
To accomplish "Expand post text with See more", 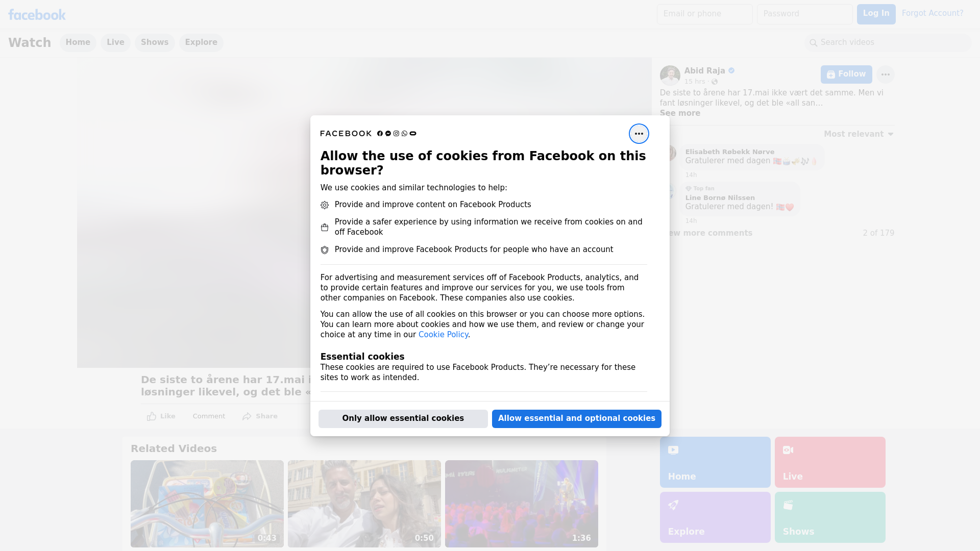I will pyautogui.click(x=680, y=113).
